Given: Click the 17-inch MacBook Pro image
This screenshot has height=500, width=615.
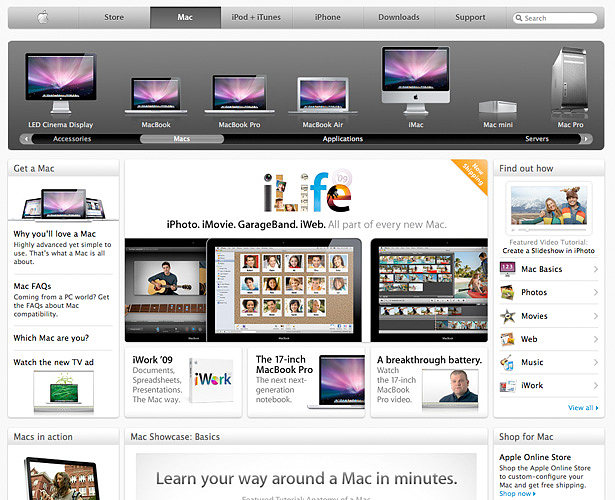Looking at the screenshot, I should tap(338, 382).
